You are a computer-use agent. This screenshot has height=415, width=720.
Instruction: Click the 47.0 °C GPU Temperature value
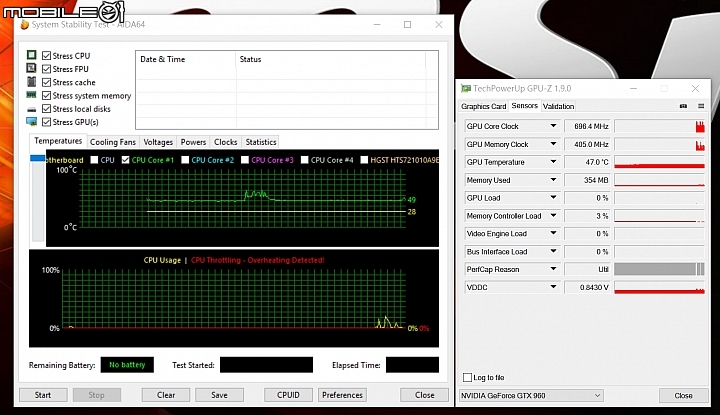tap(587, 162)
